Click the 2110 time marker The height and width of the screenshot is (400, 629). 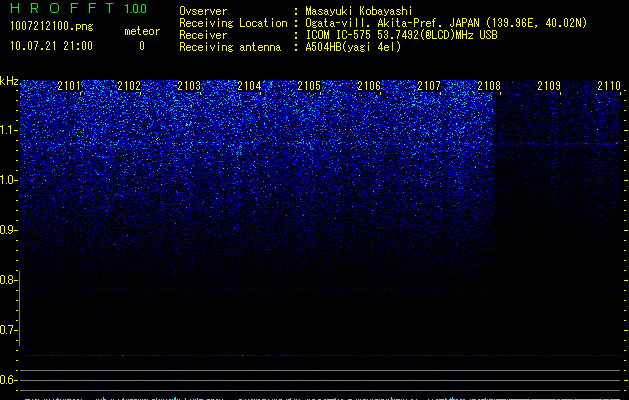(x=609, y=86)
